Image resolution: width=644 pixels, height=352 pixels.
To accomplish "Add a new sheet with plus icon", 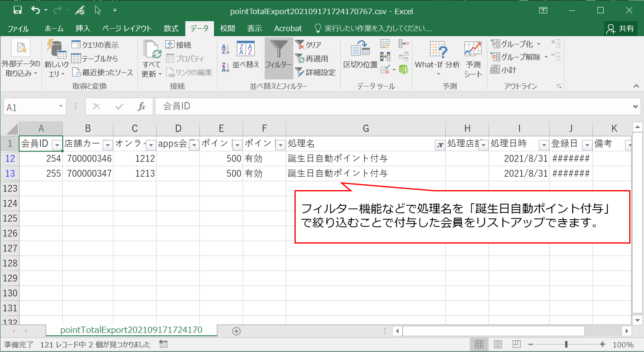I will tap(236, 331).
